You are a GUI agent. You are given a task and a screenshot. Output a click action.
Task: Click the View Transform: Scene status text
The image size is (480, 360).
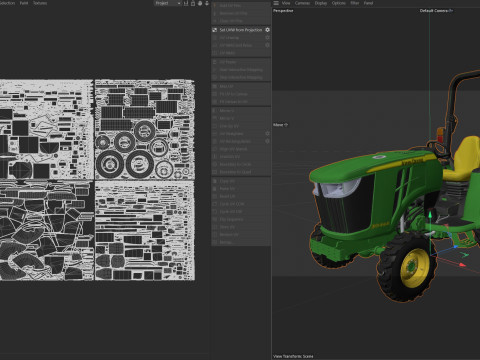293,356
